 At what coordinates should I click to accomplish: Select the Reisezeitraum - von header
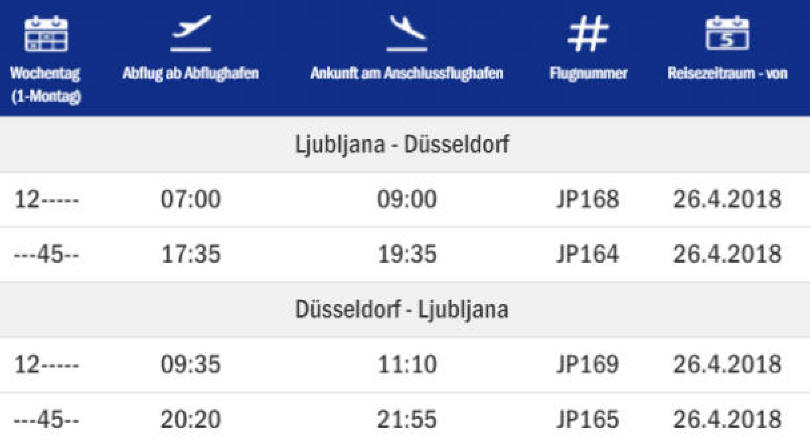click(727, 73)
